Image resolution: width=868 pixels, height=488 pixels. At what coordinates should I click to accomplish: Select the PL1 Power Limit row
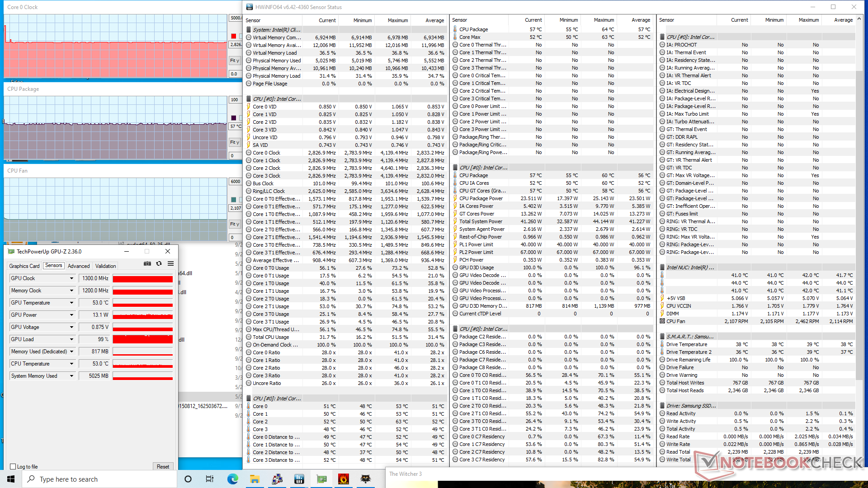(x=552, y=244)
